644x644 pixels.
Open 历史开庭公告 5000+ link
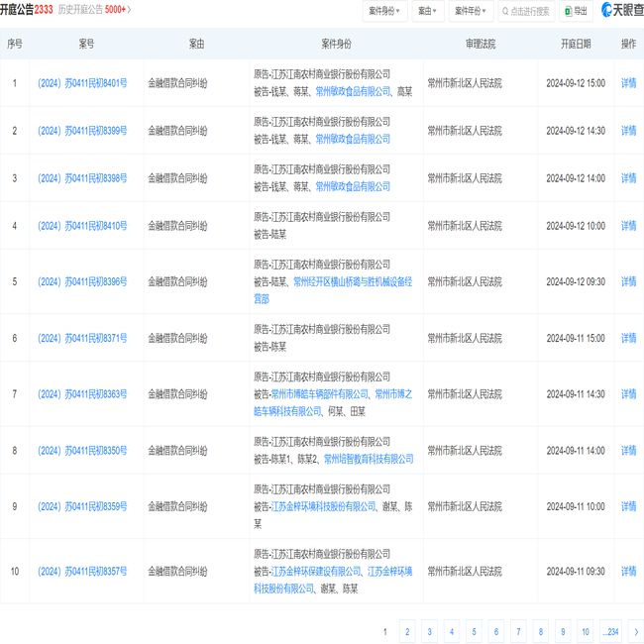94,10
